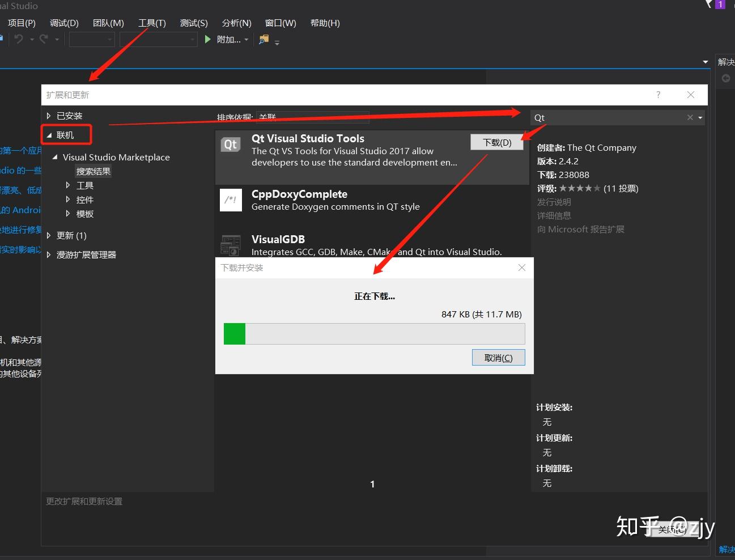Open the 项目(P) menu

(x=22, y=23)
